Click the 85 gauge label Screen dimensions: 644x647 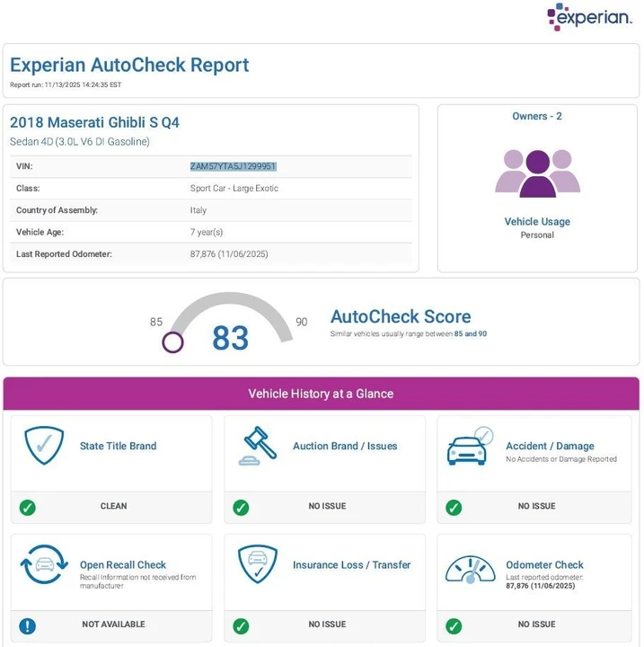(x=156, y=322)
